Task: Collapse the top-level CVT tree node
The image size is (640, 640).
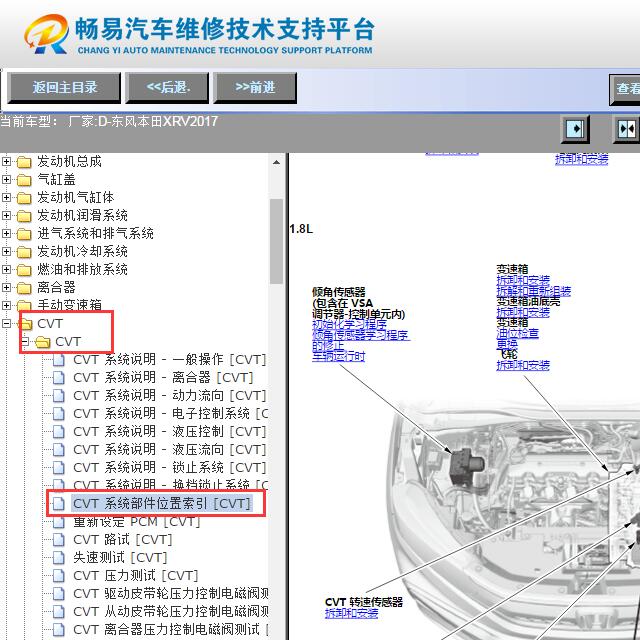Action: (6, 323)
